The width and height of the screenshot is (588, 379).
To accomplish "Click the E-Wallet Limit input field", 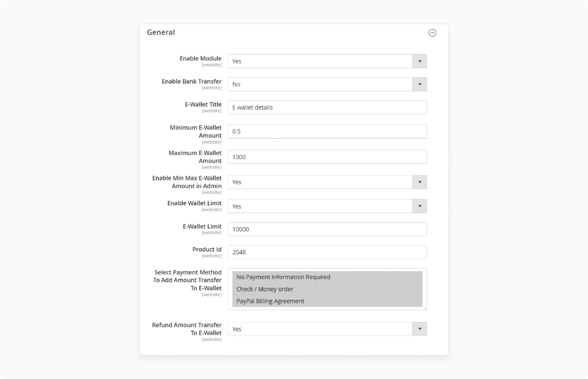I will point(327,229).
